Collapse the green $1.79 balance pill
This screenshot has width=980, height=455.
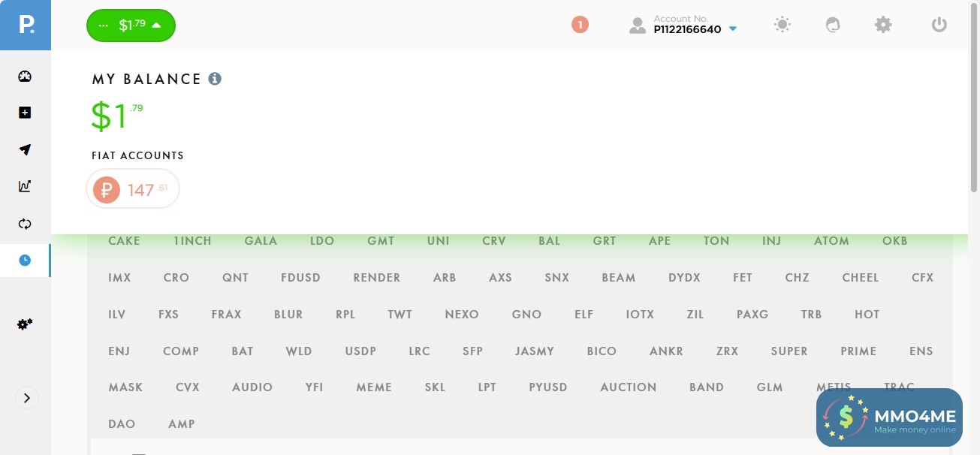click(x=131, y=26)
